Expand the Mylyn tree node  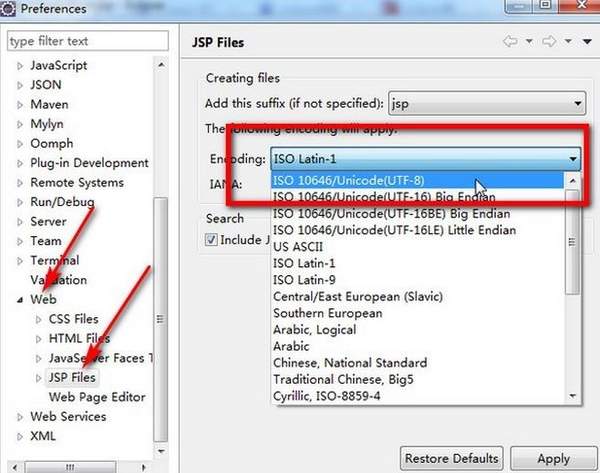pos(20,124)
